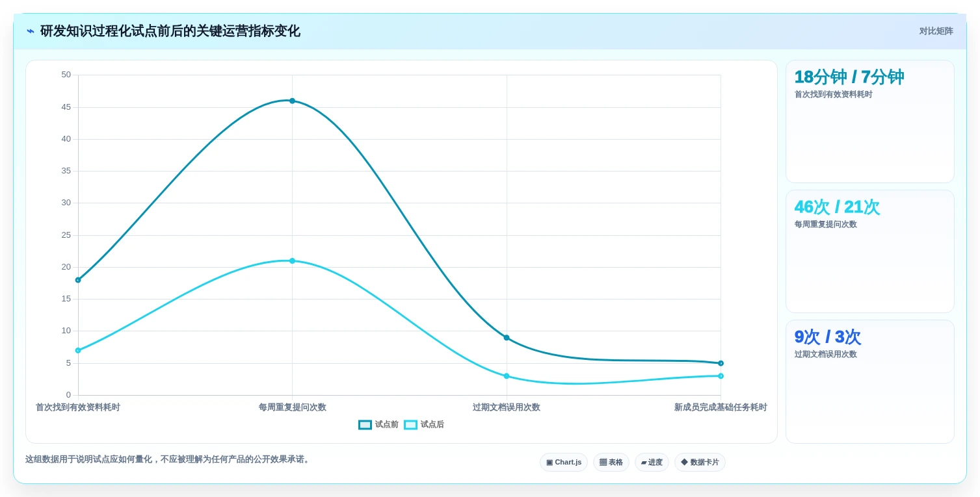Click the card caption 过期文档误用次数

tap(826, 355)
